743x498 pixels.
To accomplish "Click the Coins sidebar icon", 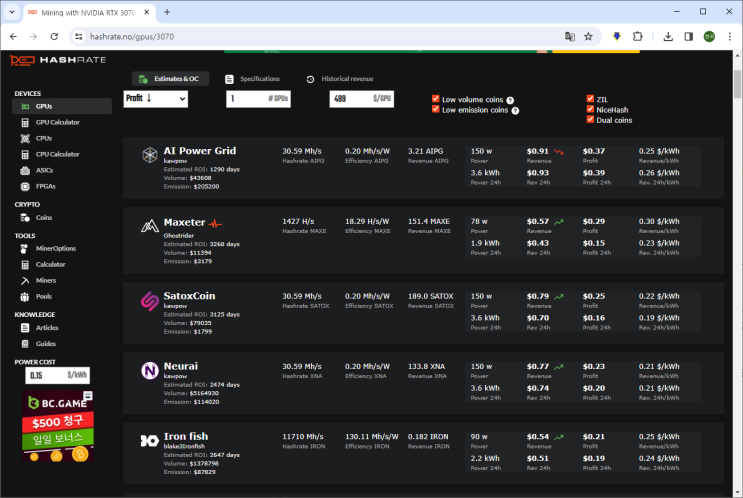I will (x=25, y=218).
